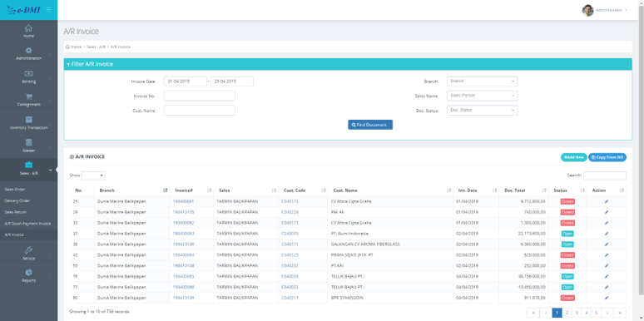Click edit pencil for invoice 190400086
Viewport: 644px width, 321px height.
pyautogui.click(x=607, y=287)
